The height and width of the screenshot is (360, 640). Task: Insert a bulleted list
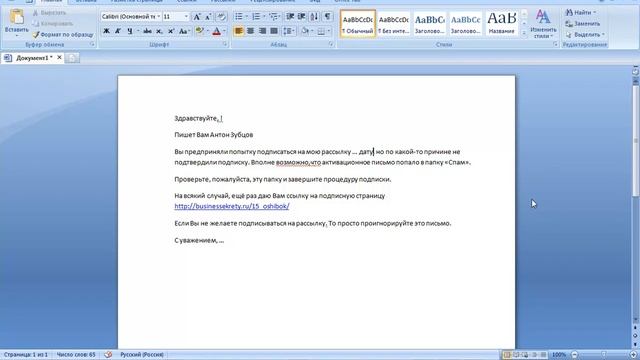(238, 17)
